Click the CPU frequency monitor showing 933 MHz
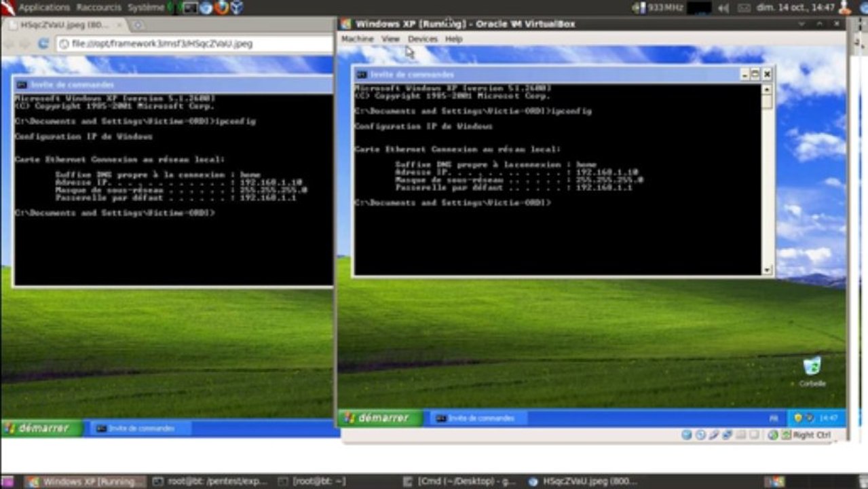Screen dimensions: 868x489 [657, 7]
